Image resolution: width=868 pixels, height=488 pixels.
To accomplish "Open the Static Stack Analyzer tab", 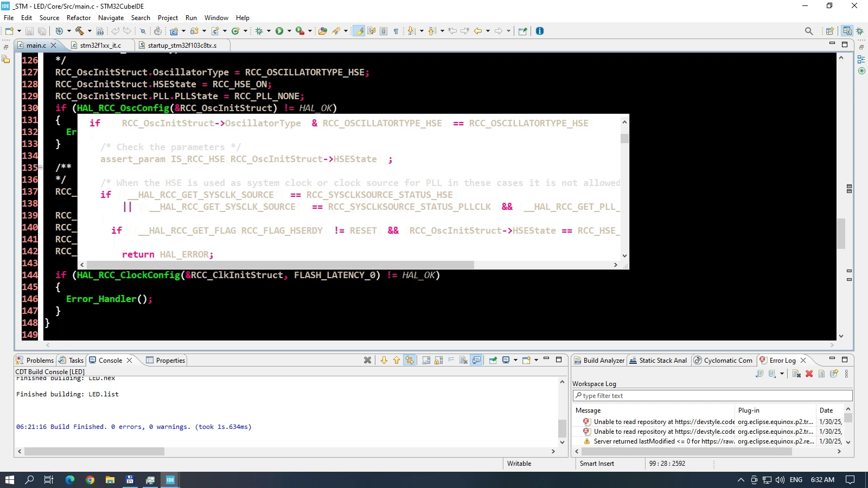I will tap(658, 361).
